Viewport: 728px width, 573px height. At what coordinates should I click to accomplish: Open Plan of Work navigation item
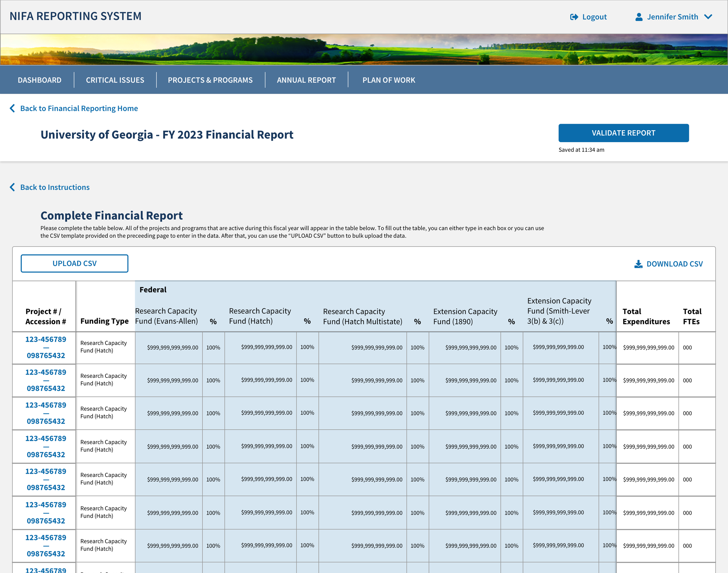pos(389,80)
